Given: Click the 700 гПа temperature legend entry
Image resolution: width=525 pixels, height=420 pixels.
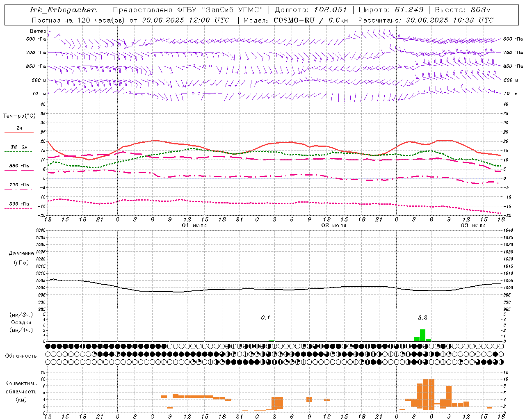Looking at the screenshot, I should 19,187.
